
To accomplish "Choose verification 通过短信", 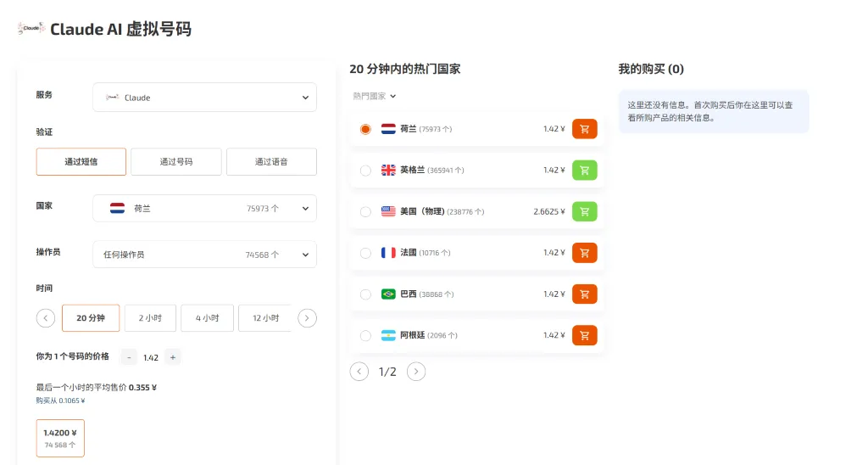I will pos(81,162).
